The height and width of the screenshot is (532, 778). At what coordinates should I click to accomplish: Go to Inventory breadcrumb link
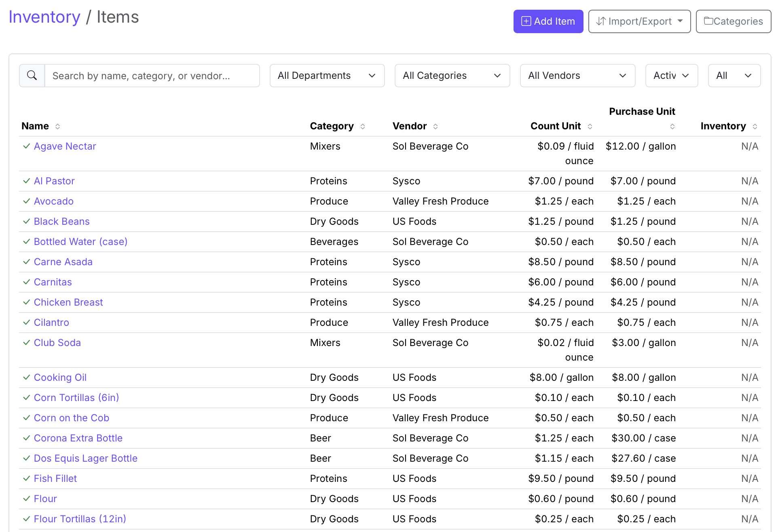click(x=44, y=17)
